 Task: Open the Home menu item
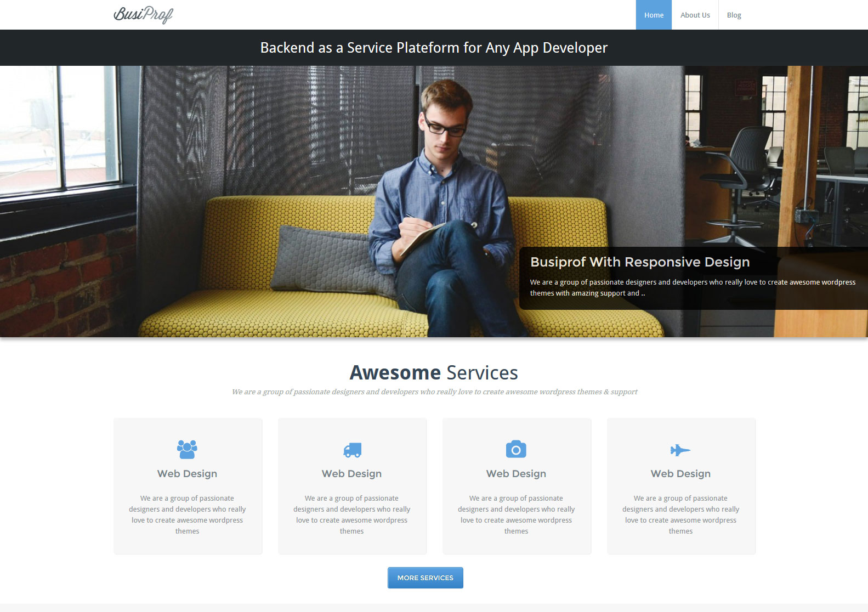[x=654, y=15]
